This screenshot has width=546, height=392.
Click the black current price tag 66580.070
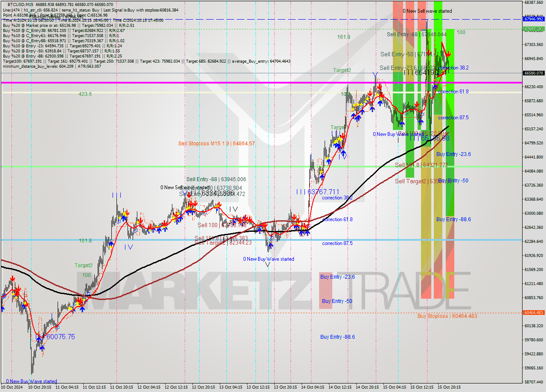[534, 73]
